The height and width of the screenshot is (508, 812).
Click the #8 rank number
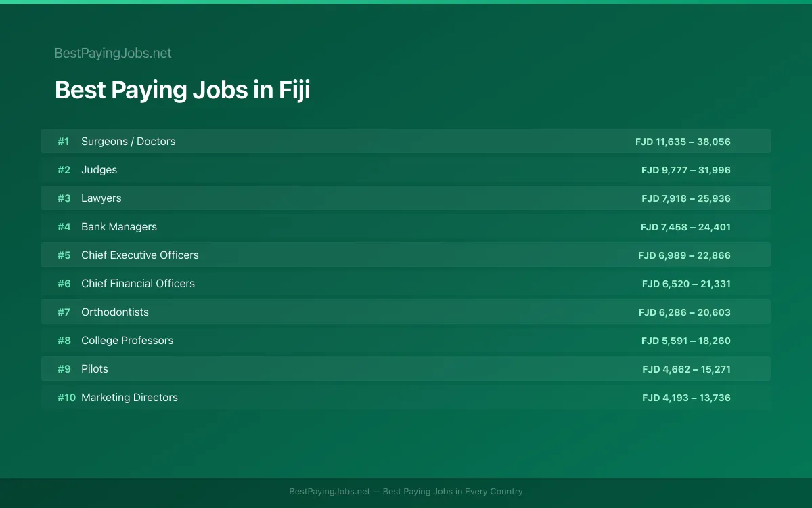click(x=64, y=341)
